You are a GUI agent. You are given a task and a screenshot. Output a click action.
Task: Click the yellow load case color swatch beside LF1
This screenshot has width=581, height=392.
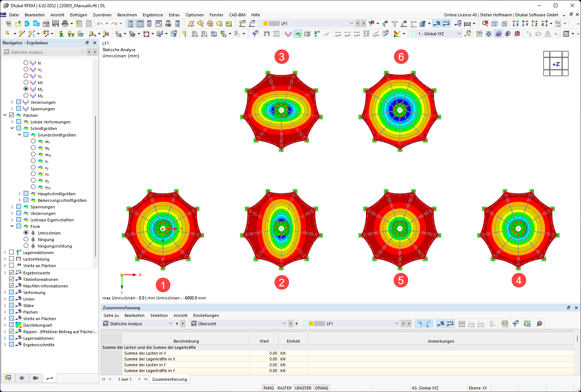pyautogui.click(x=265, y=24)
